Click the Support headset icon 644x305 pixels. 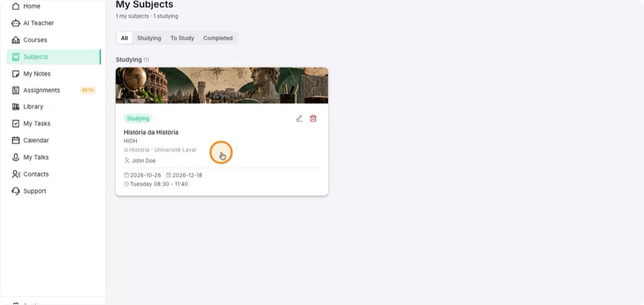click(x=16, y=191)
